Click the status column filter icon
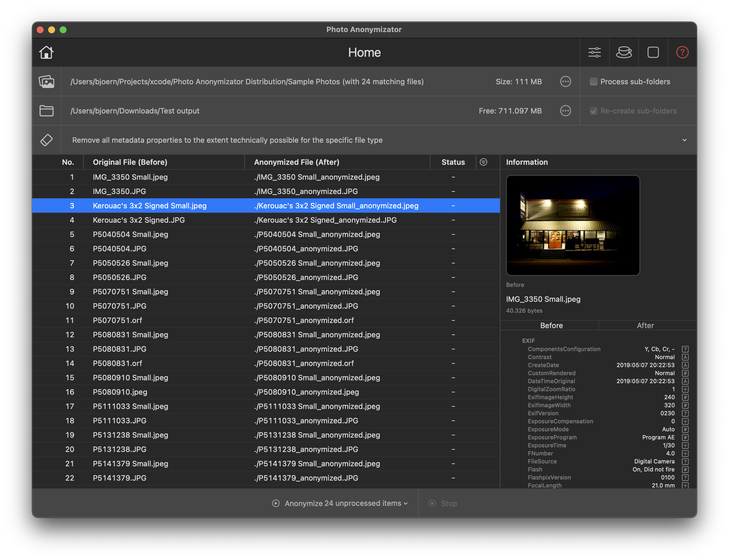The height and width of the screenshot is (560, 729). point(483,162)
